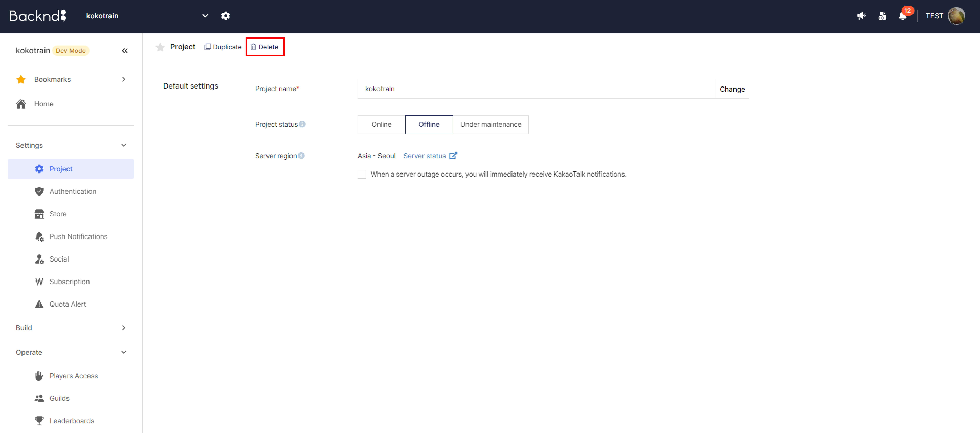Collapse the Settings section chevron
The height and width of the screenshot is (433, 980).
(124, 145)
